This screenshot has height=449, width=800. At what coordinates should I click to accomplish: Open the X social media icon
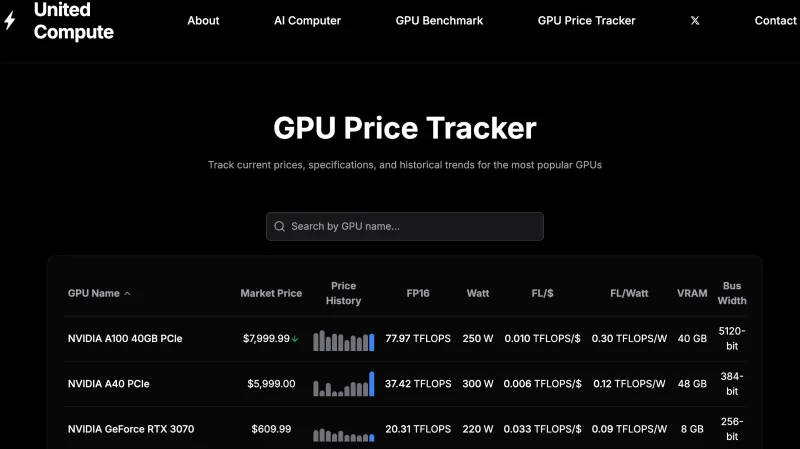coord(695,20)
